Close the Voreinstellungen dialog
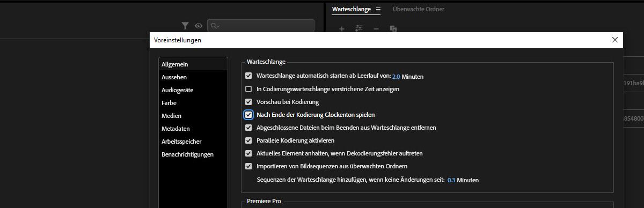This screenshot has height=208, width=644. pyautogui.click(x=615, y=40)
